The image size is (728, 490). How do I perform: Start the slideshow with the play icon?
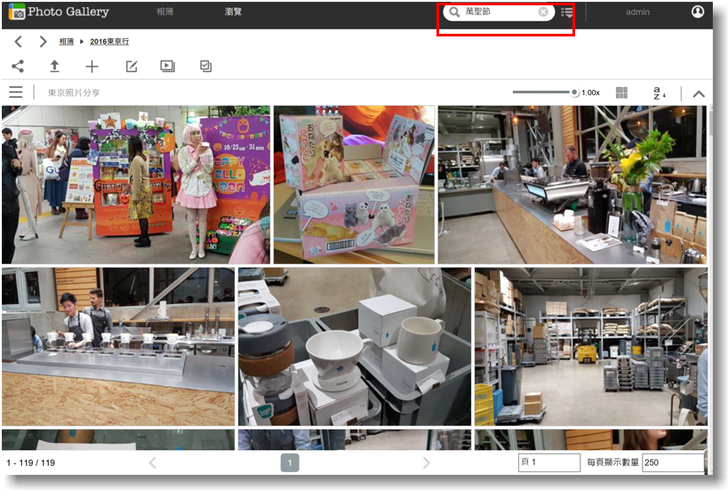point(167,66)
